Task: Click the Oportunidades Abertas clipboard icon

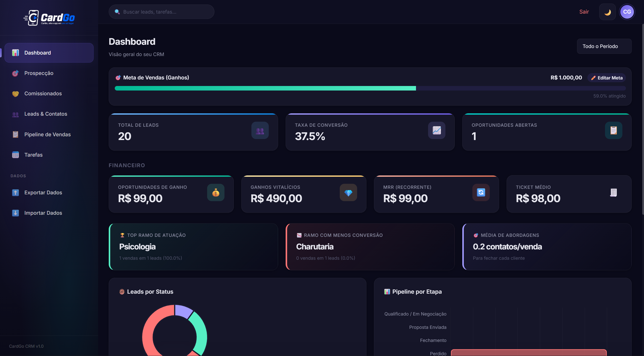Action: tap(614, 130)
